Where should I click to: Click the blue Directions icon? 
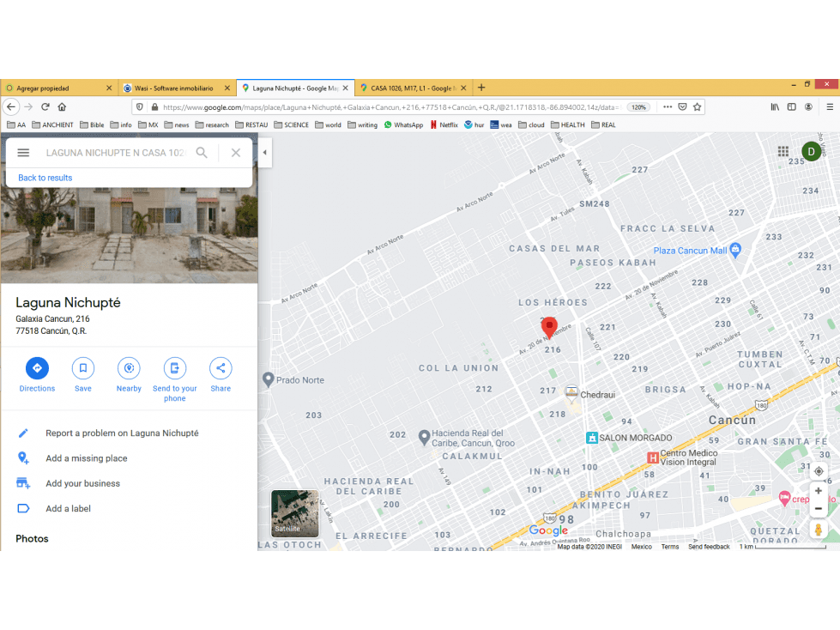(37, 368)
